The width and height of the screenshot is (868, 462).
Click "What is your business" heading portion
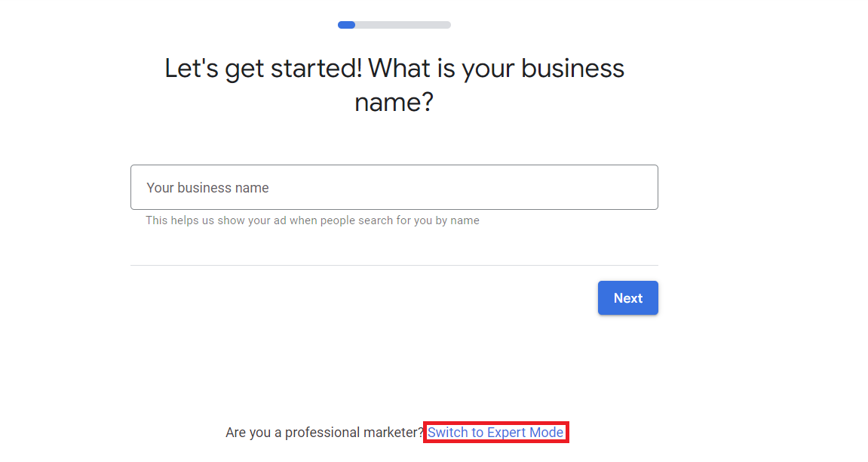496,69
